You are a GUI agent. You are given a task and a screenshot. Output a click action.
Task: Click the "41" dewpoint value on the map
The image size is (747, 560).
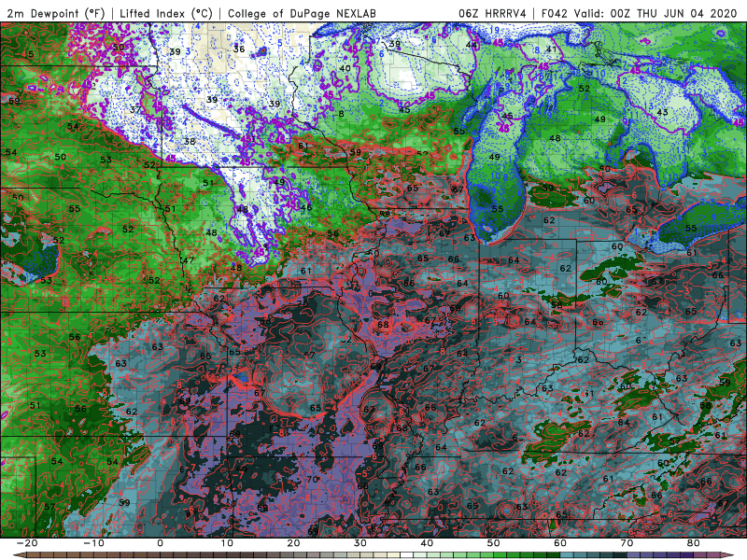(x=551, y=49)
